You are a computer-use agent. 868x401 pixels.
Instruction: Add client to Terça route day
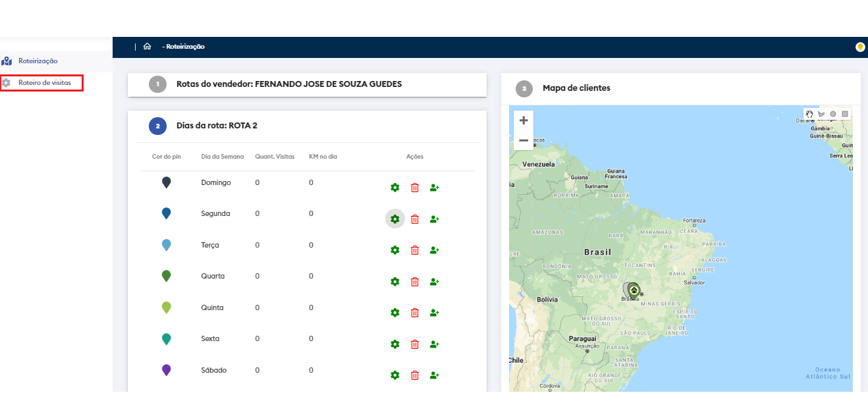434,250
